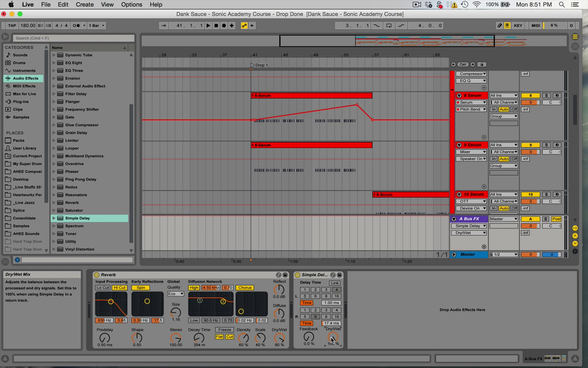Click the Re-enable Automation arrow button
Viewport: 588px width, 368px height.
[x=252, y=25]
